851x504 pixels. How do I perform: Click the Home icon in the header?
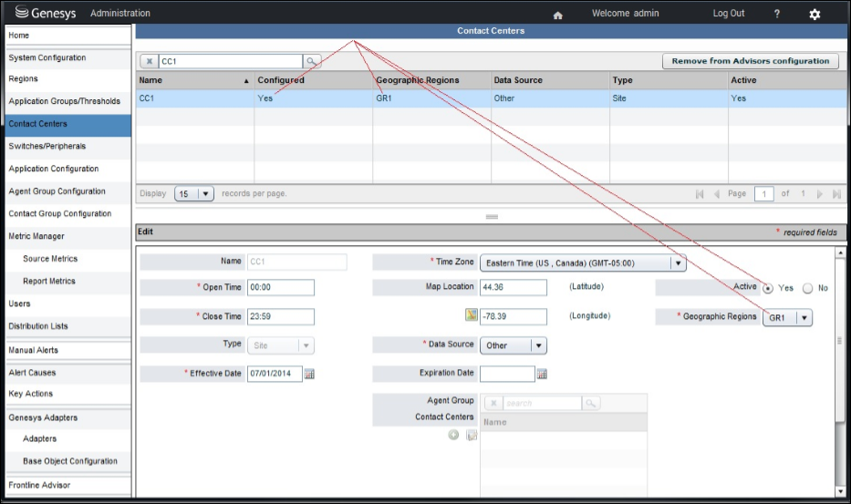(558, 15)
